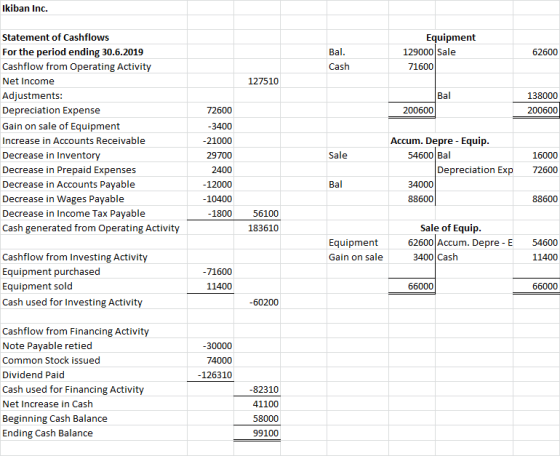Image resolution: width=560 pixels, height=456 pixels.
Task: Select the 74000 common stock value
Action: (219, 361)
